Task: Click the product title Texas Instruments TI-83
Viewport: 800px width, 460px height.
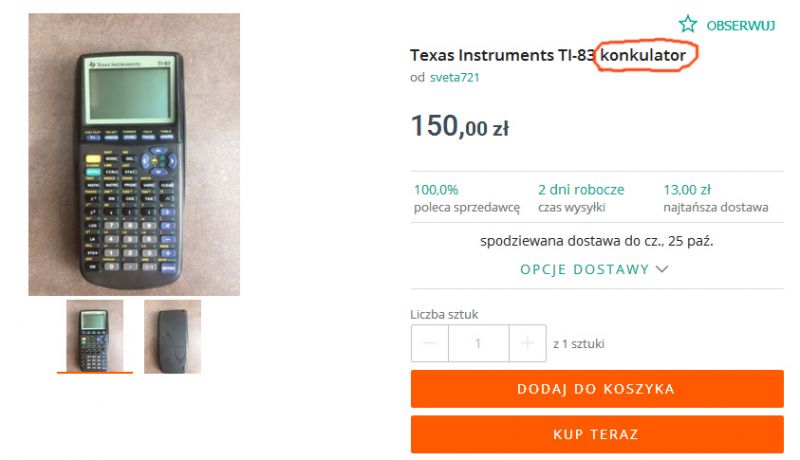Action: click(503, 55)
